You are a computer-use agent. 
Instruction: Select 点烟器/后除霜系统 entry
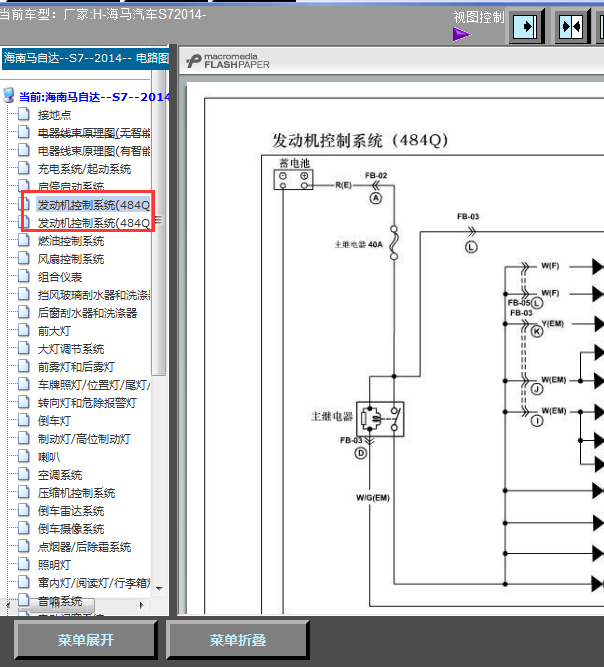[84, 547]
